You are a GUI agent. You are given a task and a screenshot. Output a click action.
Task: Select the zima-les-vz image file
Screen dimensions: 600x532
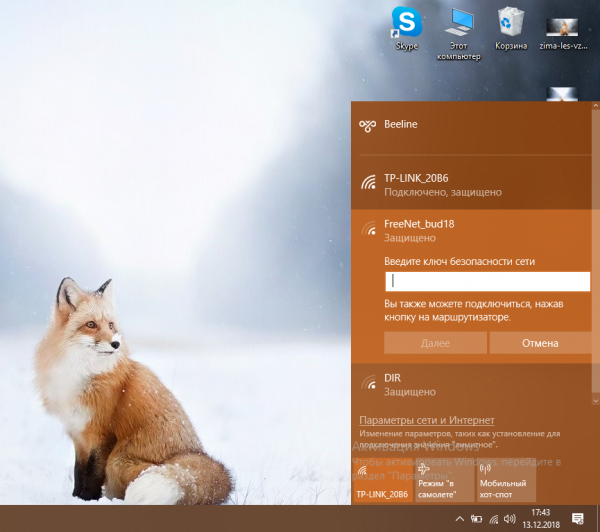(561, 27)
